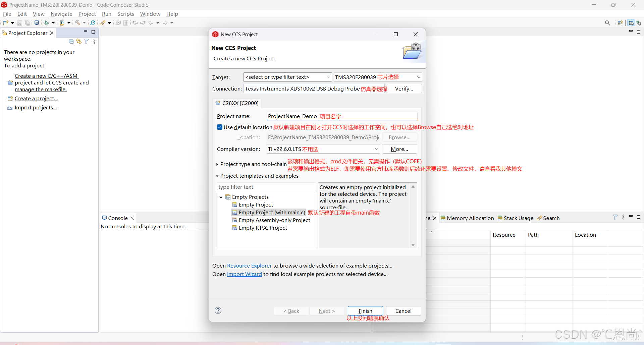Click the Verify... connection button
This screenshot has width=644, height=345.
[x=404, y=89]
